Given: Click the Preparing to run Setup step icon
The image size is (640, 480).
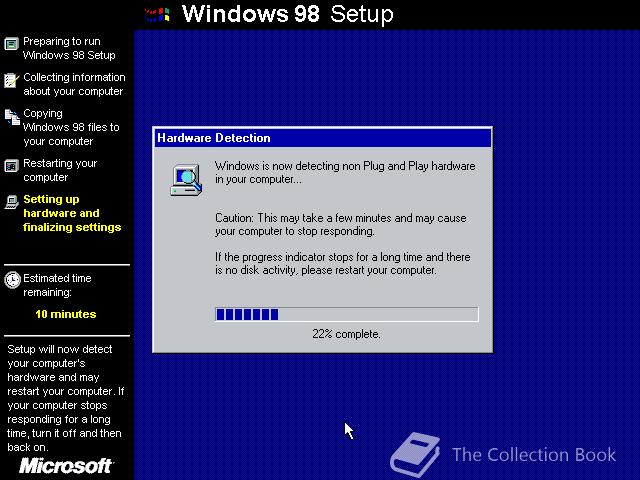Looking at the screenshot, I should point(11,43).
